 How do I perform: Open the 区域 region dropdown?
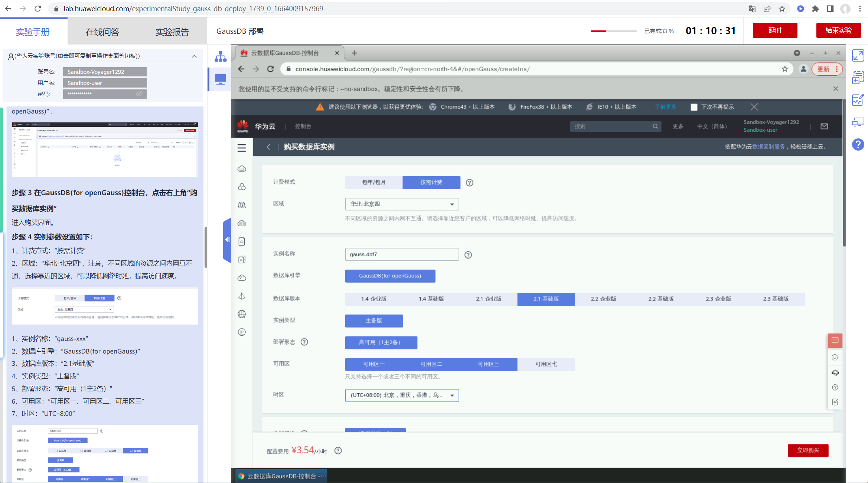(x=402, y=204)
